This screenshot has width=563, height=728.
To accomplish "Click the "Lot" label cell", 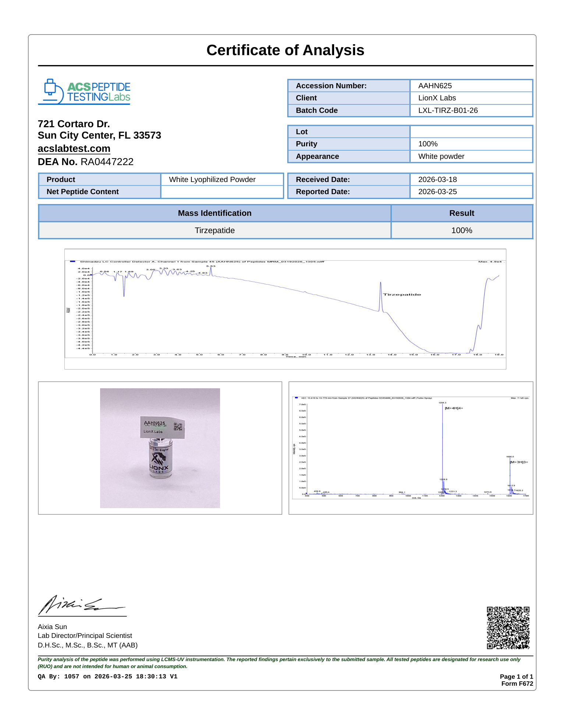I will pyautogui.click(x=349, y=132).
